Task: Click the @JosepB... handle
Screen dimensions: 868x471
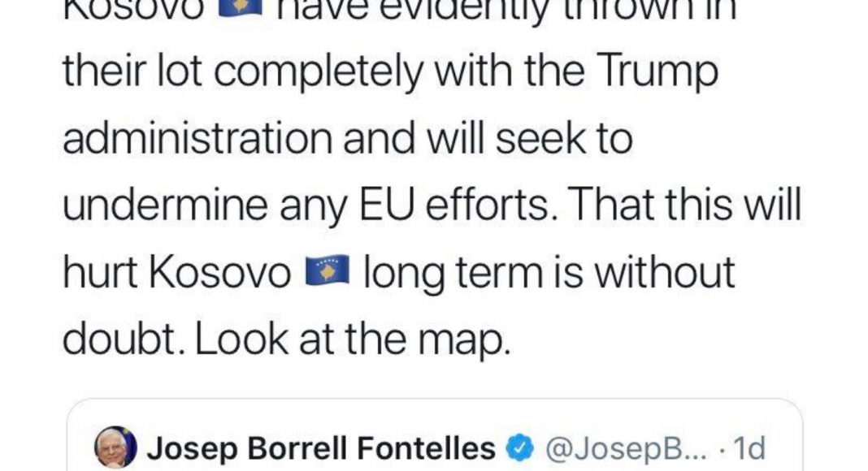Action: [x=619, y=448]
